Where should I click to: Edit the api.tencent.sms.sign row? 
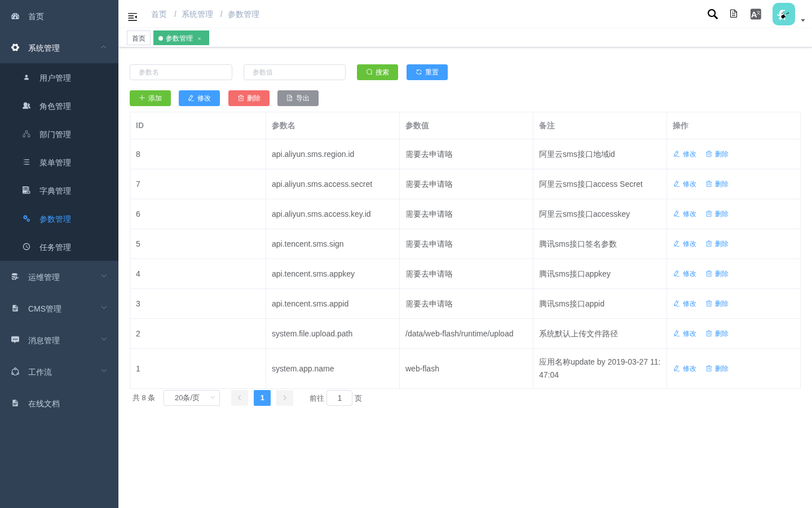point(685,244)
